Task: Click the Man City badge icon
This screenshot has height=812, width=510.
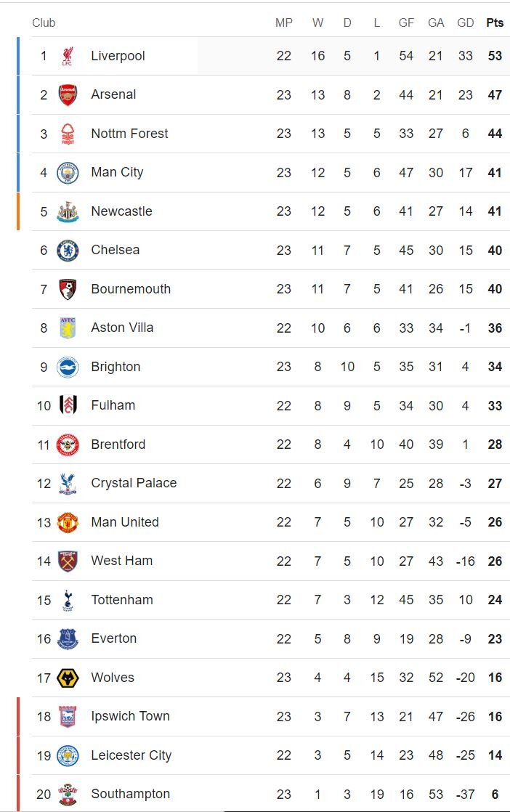Action: point(68,173)
